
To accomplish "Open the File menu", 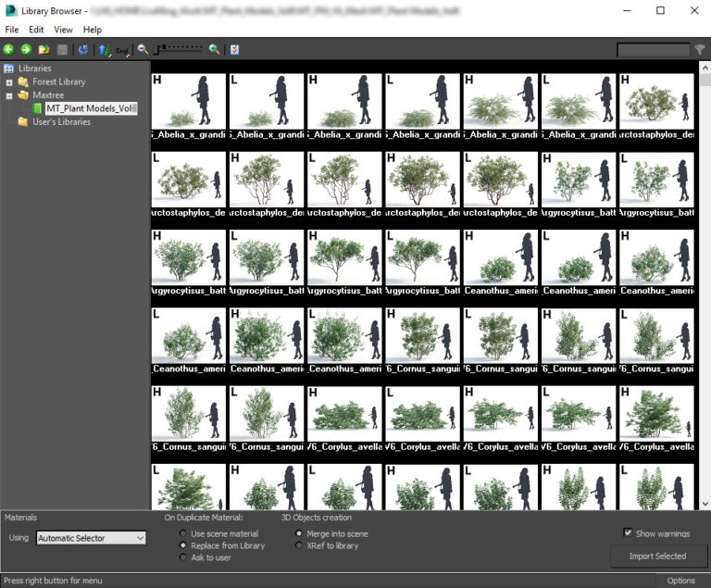I will tap(12, 30).
